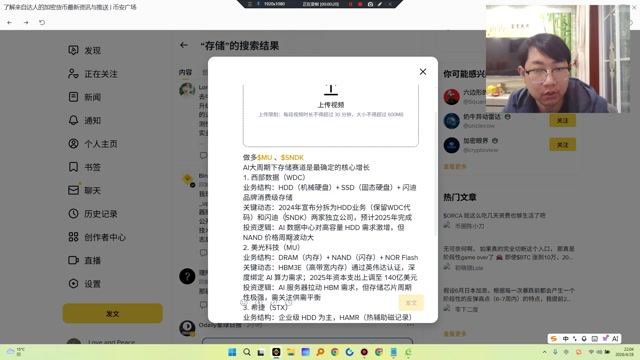Go back from the search results
The image size is (640, 360).
(x=184, y=45)
